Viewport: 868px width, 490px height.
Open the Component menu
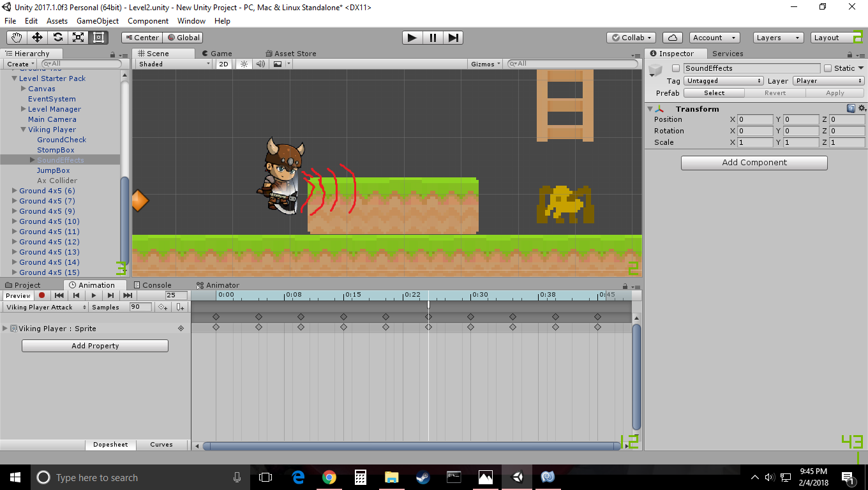[148, 21]
